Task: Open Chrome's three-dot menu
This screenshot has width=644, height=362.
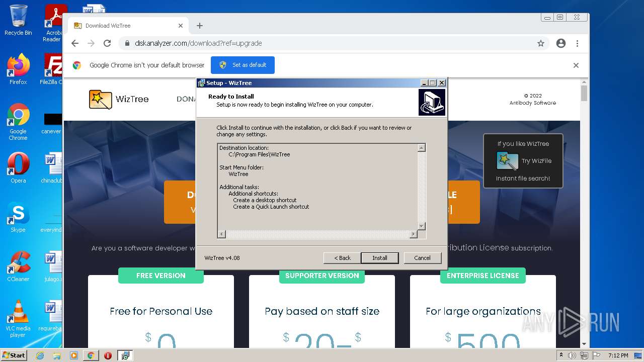Action: (577, 43)
